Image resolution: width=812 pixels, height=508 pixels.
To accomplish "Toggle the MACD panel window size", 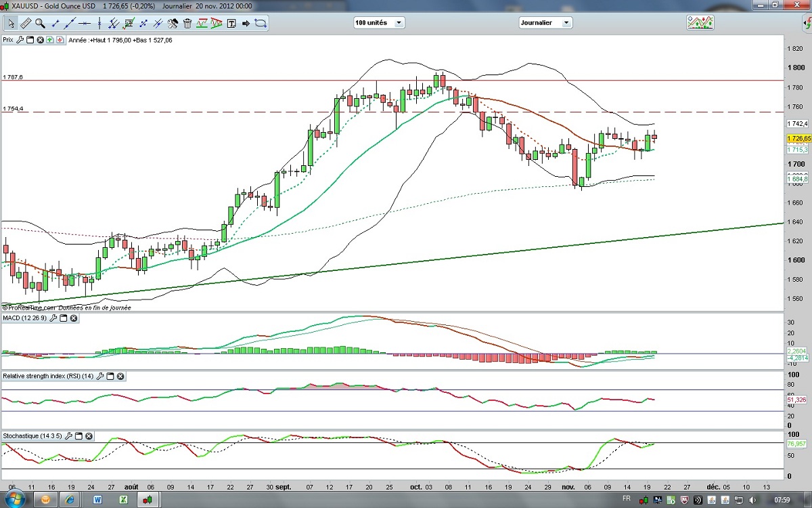I will 62,318.
